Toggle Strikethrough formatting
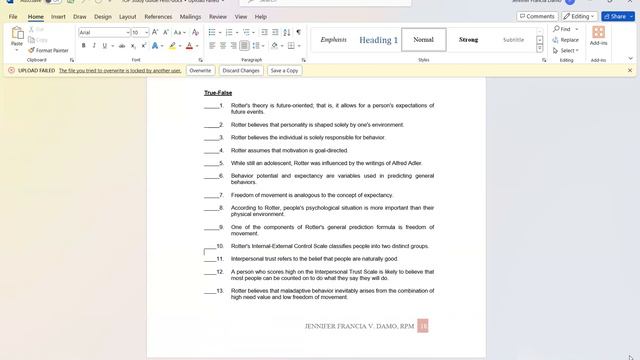This screenshot has width=640, height=360. coord(122,46)
